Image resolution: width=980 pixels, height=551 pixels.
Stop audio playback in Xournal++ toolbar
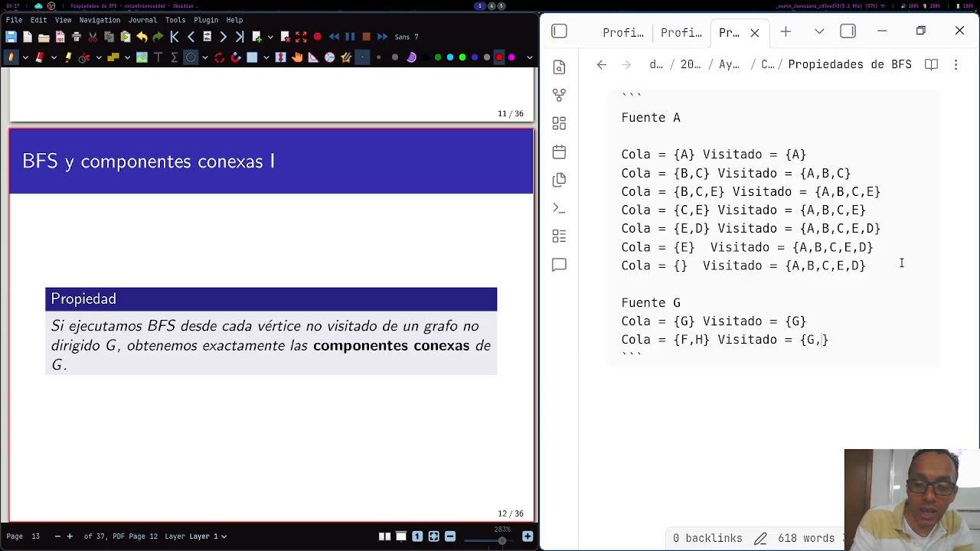coord(366,37)
